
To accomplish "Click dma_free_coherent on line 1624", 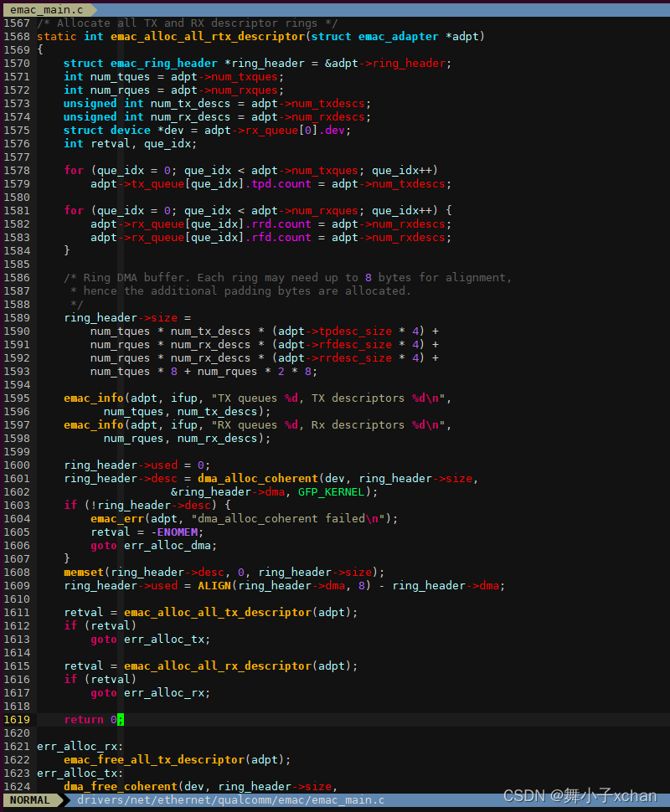I will coord(121,787).
